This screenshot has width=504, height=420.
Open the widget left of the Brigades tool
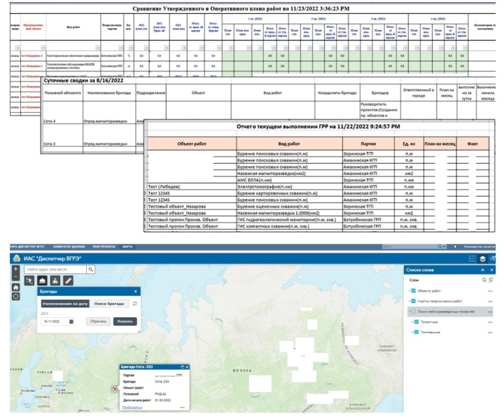(29, 281)
